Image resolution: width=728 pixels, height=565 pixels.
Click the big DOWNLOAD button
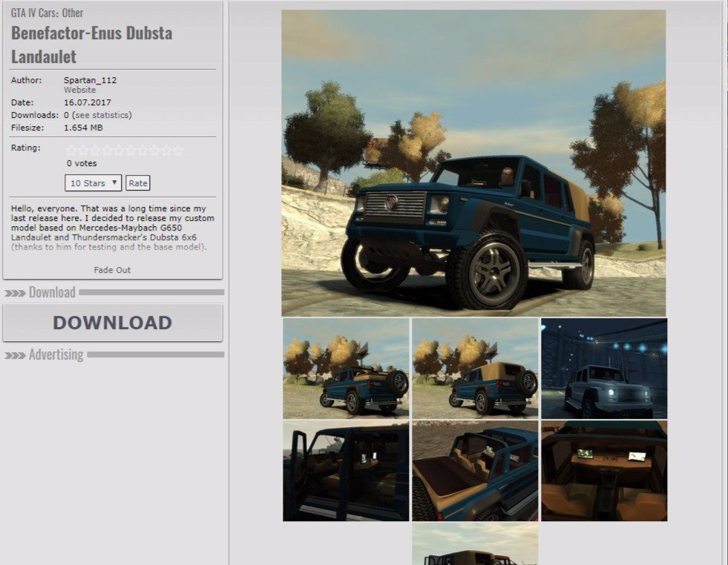coord(112,323)
